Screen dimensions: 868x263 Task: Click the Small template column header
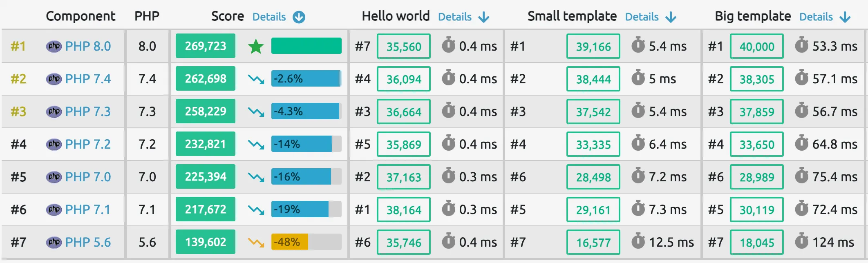(x=572, y=16)
